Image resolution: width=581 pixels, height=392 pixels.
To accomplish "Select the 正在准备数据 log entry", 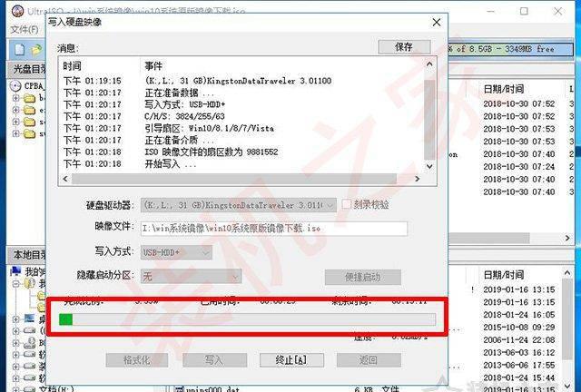I will 180,93.
